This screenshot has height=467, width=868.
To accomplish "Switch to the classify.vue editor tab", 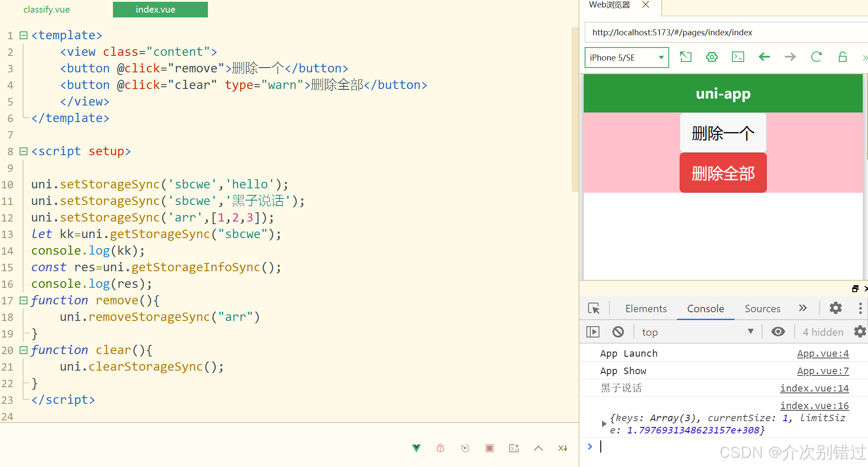I will coord(47,10).
